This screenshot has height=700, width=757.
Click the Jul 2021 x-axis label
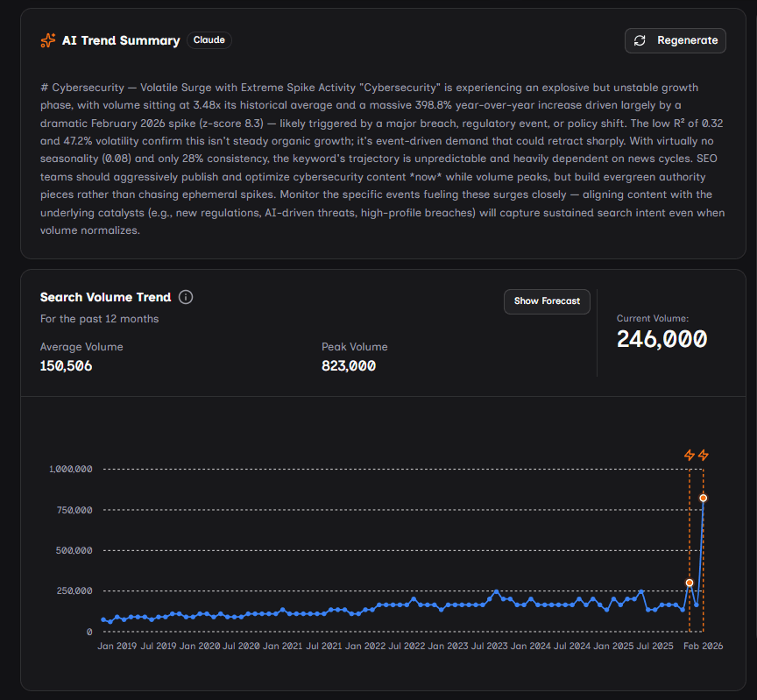point(324,646)
